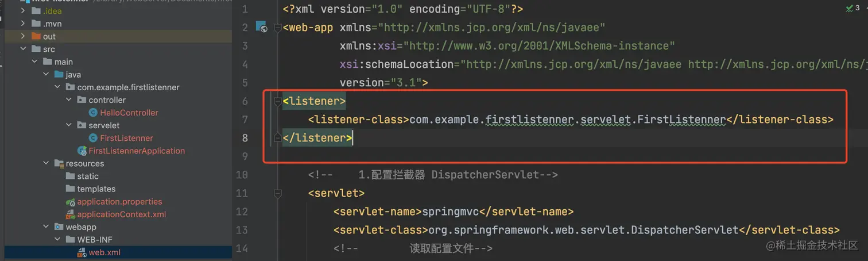
Task: Click the servelet package icon
Action: point(82,125)
